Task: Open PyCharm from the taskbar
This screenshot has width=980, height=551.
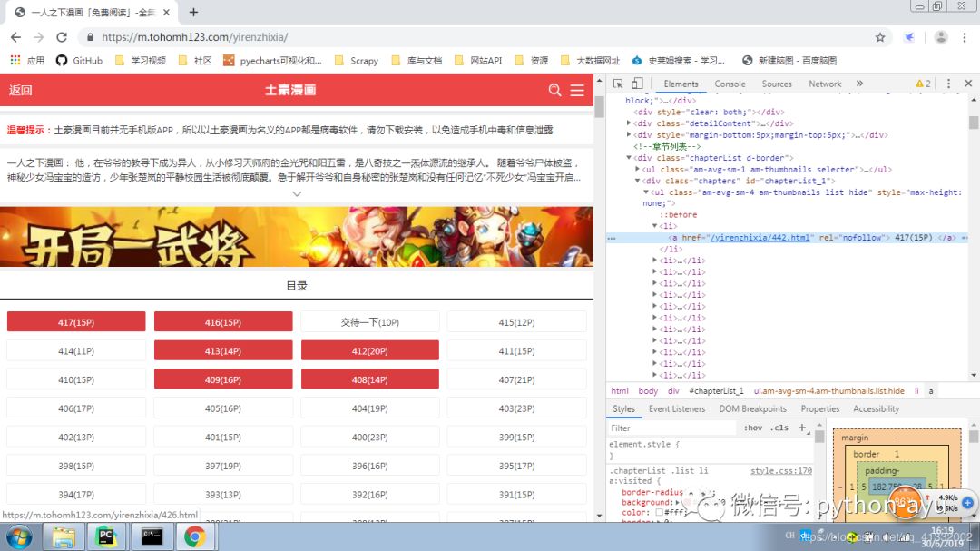Action: pos(105,537)
